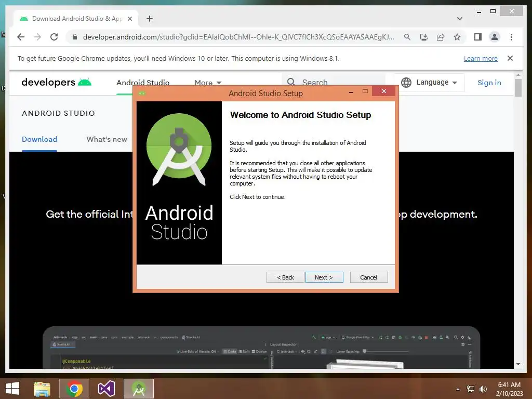Click the globe language icon

tap(406, 83)
